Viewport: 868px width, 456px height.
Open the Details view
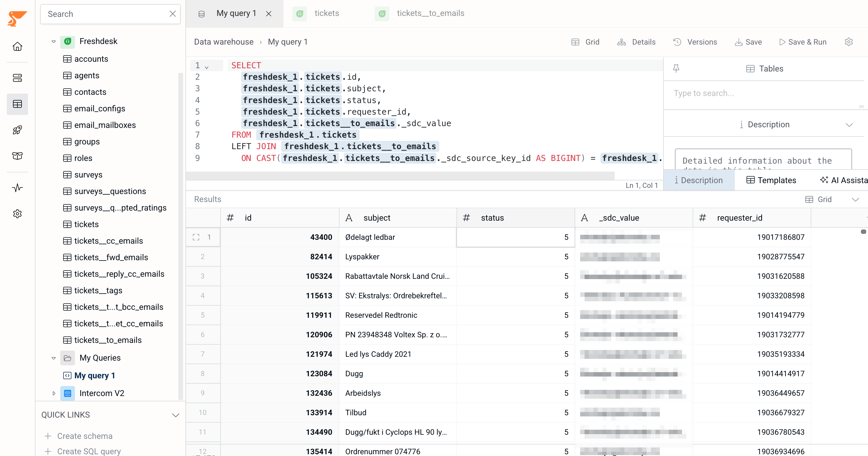click(x=636, y=42)
